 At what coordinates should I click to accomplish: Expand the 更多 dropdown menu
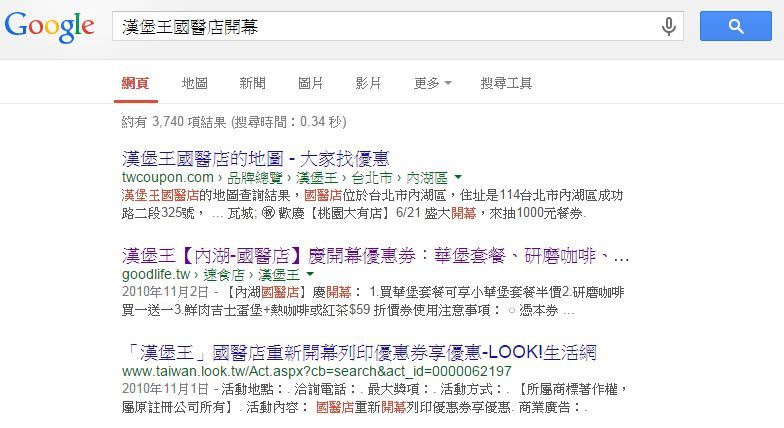coord(432,83)
